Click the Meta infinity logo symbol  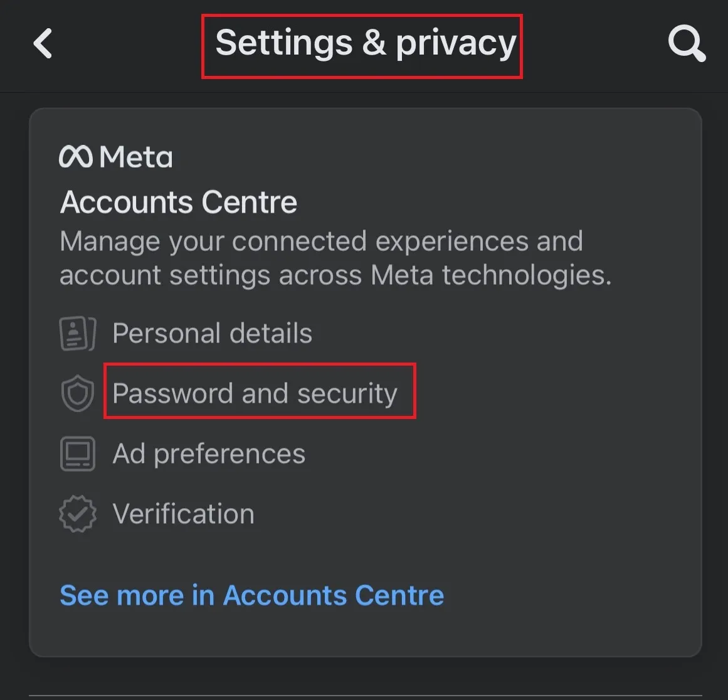point(76,157)
